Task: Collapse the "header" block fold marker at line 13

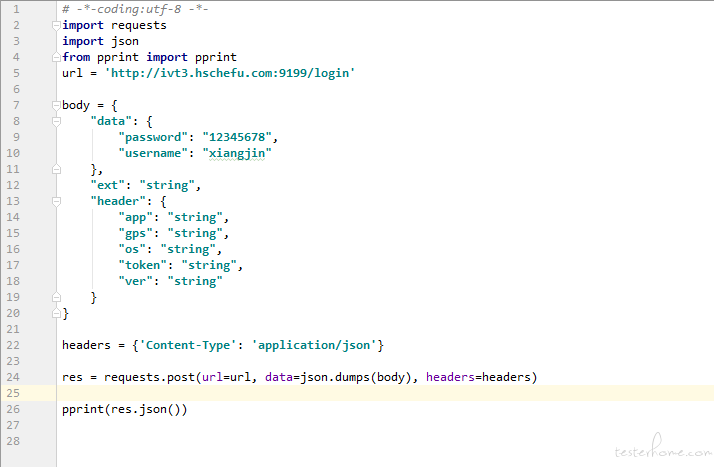Action: tap(56, 202)
